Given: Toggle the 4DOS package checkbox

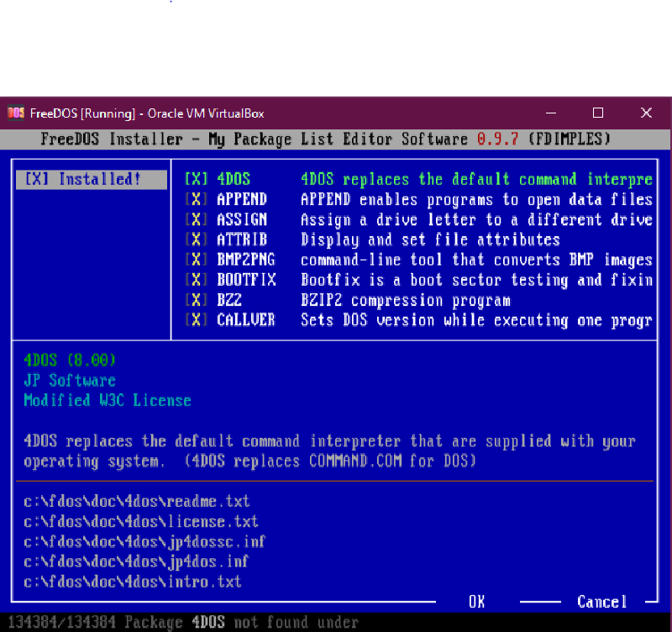Looking at the screenshot, I should (x=196, y=179).
